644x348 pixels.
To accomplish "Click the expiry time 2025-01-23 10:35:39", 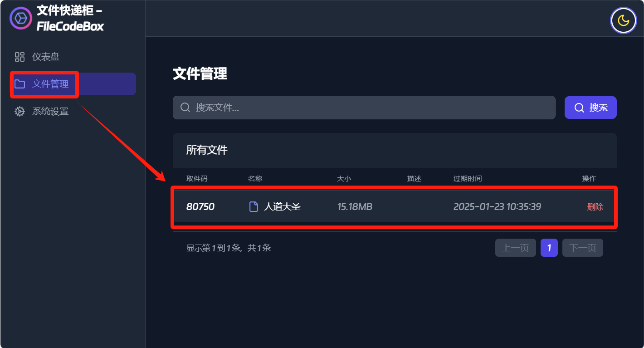I will tap(497, 207).
